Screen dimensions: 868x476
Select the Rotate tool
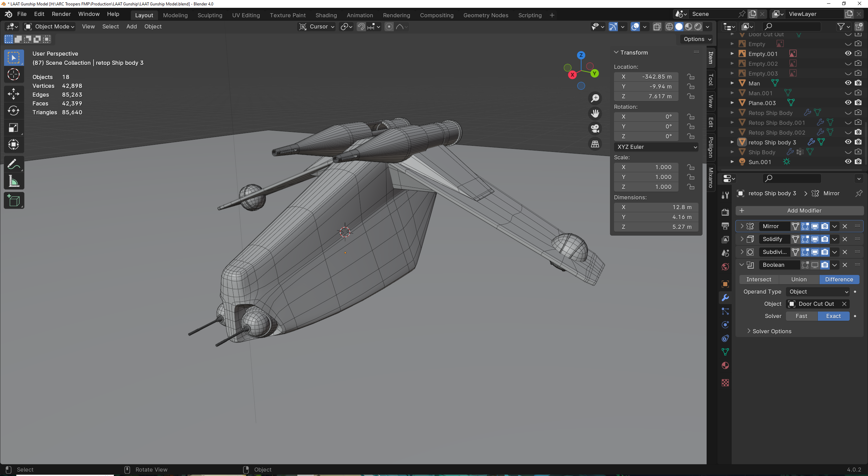(x=14, y=111)
